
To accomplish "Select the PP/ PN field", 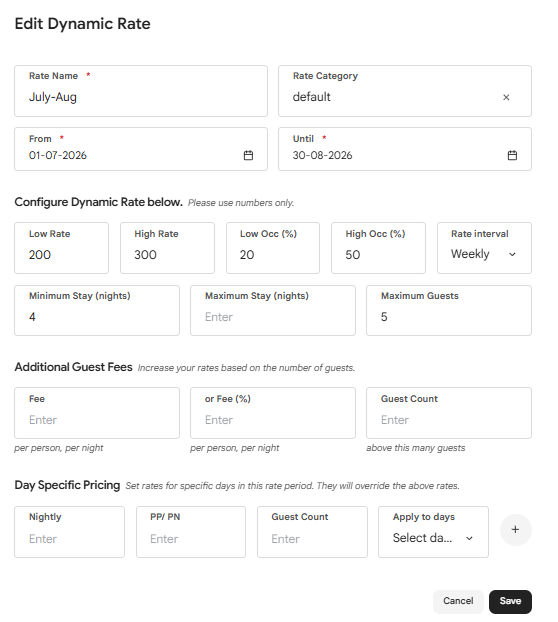I will coord(191,532).
